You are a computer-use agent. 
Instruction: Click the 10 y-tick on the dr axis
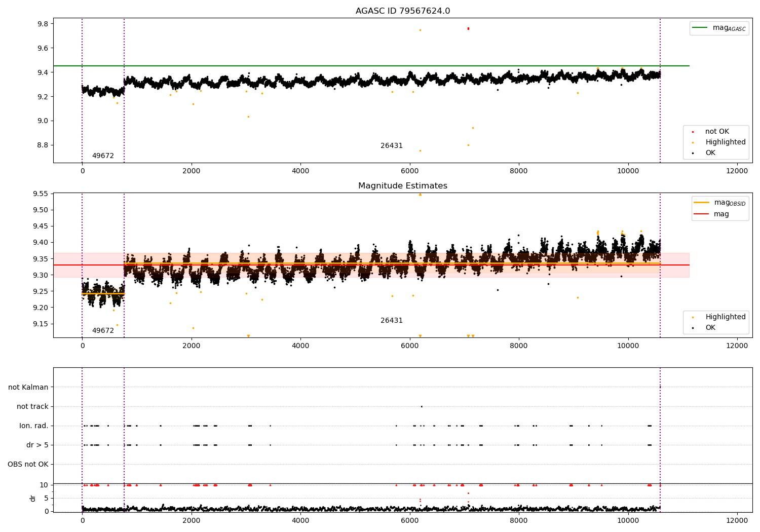click(44, 485)
